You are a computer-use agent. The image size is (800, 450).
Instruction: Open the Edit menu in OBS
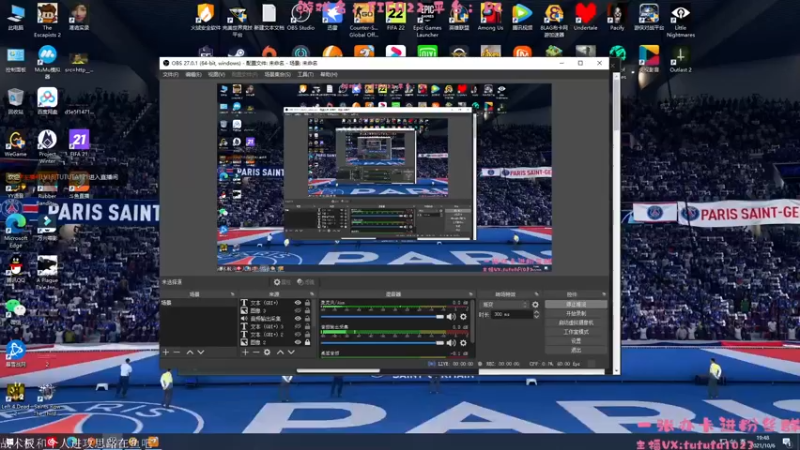(193, 74)
